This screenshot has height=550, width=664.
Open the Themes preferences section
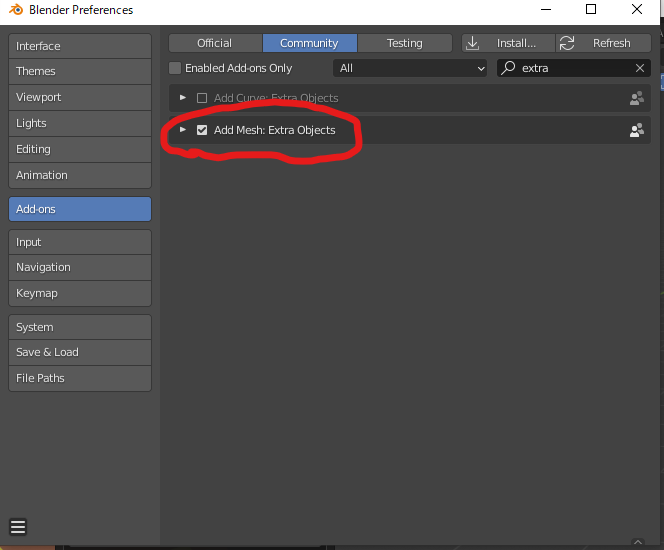80,71
